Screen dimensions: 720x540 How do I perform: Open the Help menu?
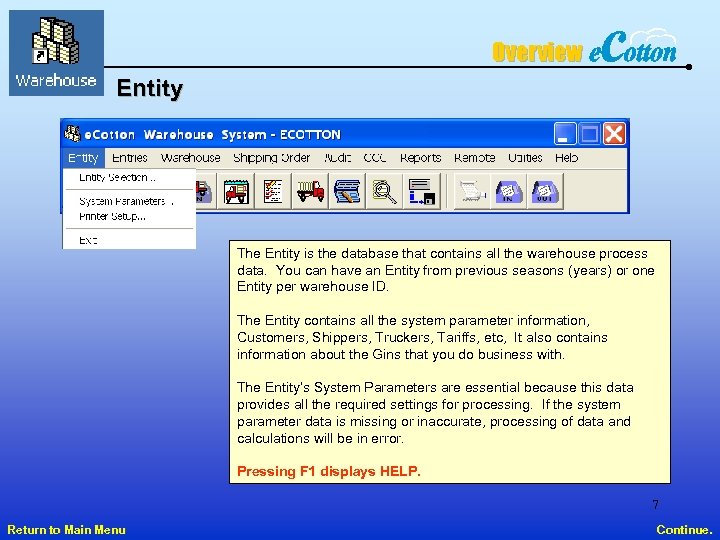click(566, 158)
